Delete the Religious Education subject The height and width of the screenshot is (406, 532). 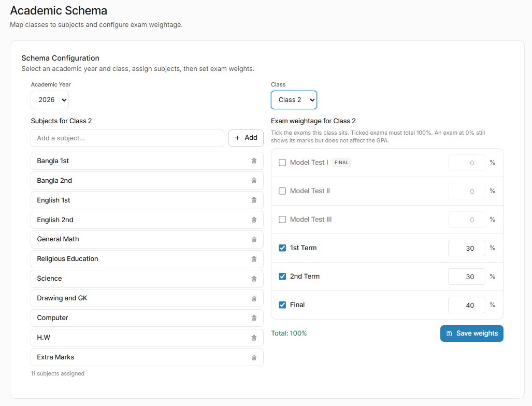tap(254, 259)
